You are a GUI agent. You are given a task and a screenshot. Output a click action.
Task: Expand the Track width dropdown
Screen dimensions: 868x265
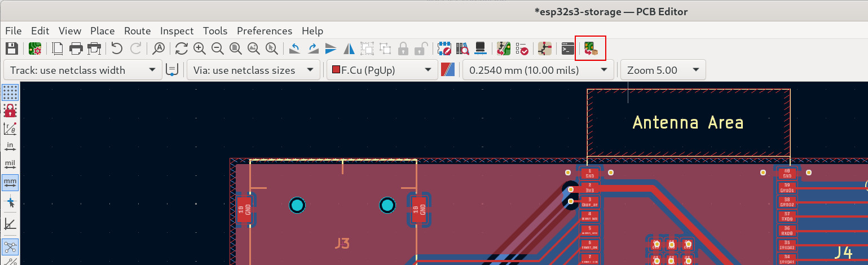point(81,70)
